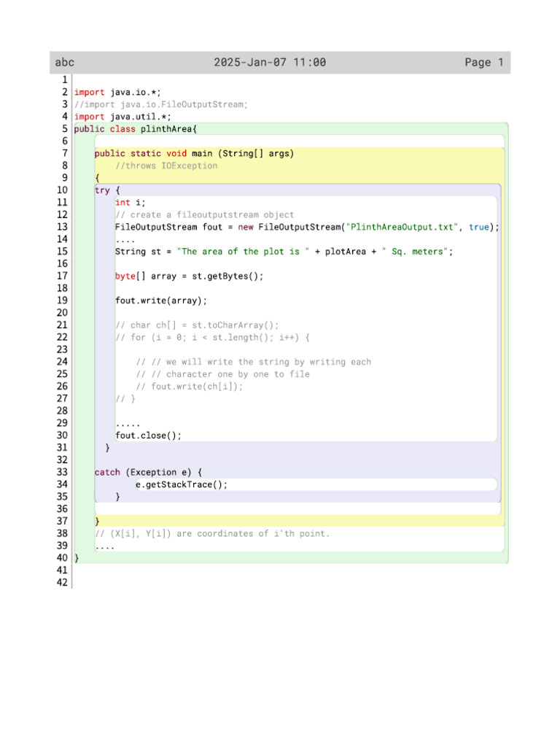560x747 pixels.
Task: Click the line 'import java.util.*;'
Action: pos(122,117)
